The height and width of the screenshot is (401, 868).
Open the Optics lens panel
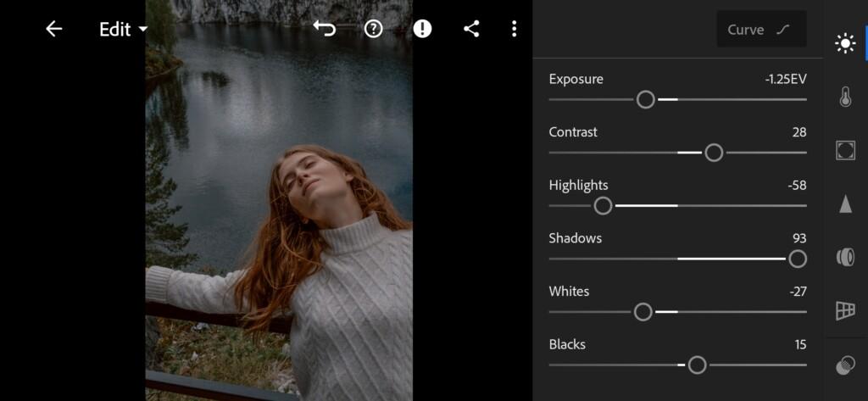pyautogui.click(x=845, y=258)
